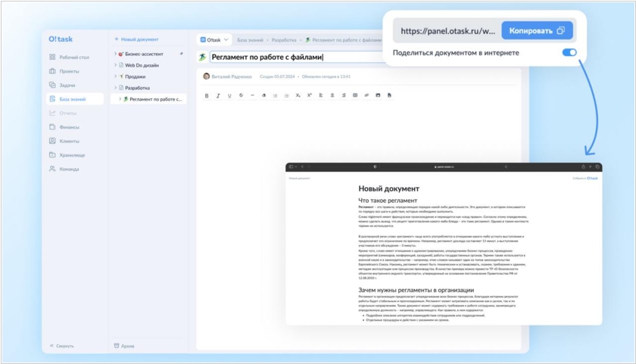The height and width of the screenshot is (364, 636).
Task: Apply underline formatting in editor toolbar
Action: pyautogui.click(x=229, y=95)
